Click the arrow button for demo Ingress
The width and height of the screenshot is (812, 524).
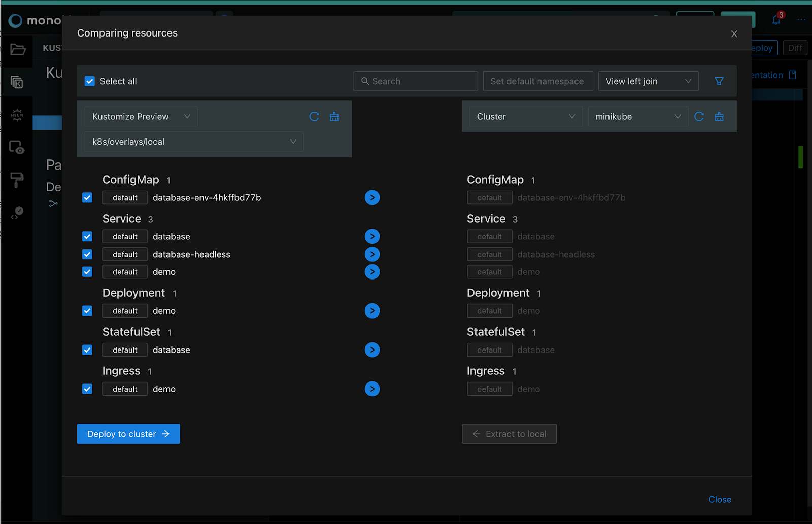372,389
